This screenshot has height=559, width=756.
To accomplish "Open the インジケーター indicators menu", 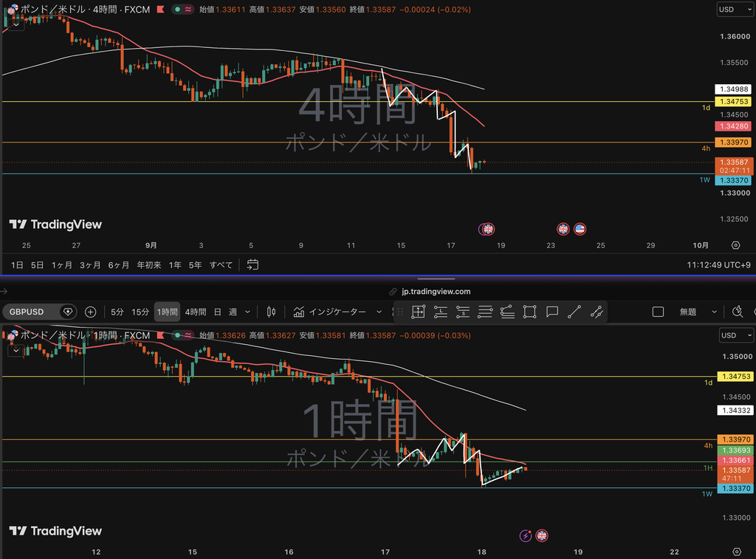I will (337, 312).
